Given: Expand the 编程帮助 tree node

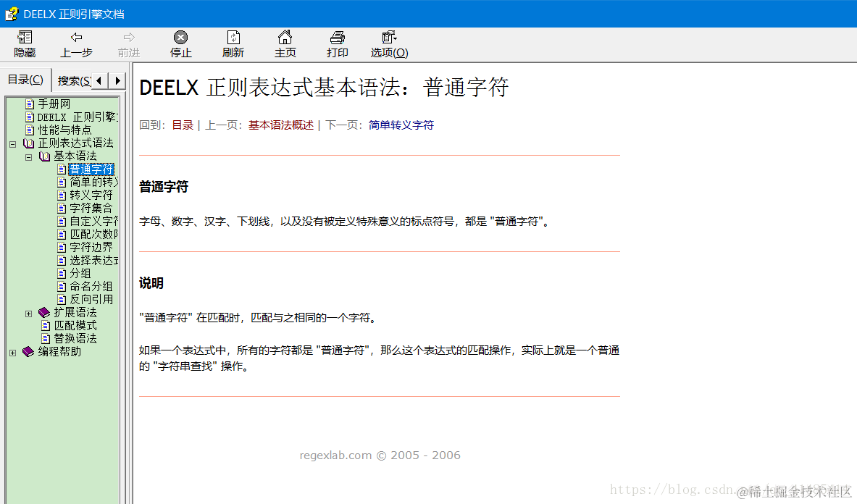Looking at the screenshot, I should 12,353.
